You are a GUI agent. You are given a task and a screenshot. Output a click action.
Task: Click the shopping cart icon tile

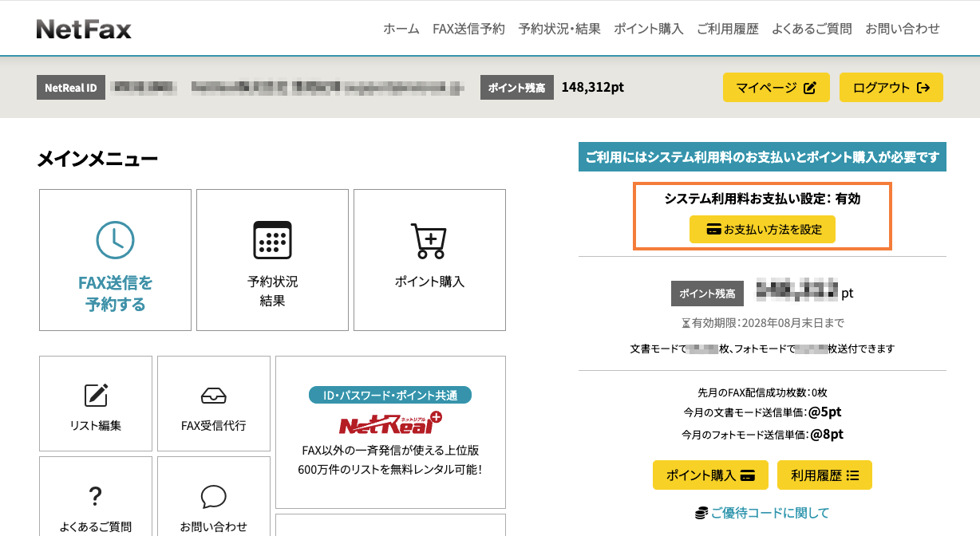tap(429, 259)
